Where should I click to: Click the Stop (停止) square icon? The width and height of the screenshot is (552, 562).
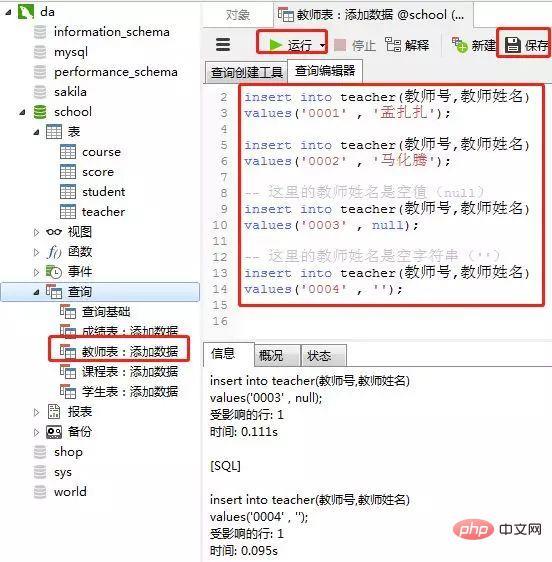pos(340,45)
